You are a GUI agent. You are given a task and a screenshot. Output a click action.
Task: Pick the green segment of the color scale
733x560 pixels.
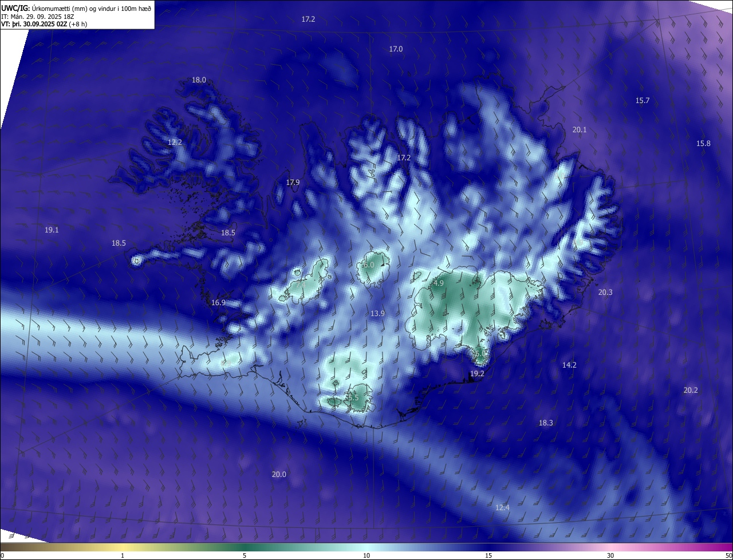245,547
